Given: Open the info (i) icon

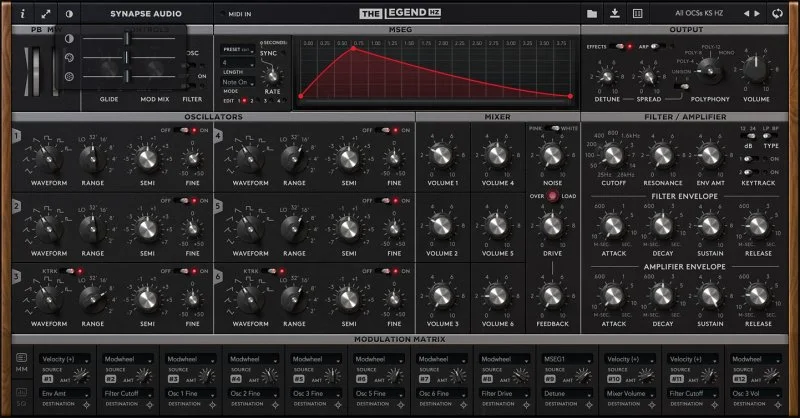Looking at the screenshot, I should pyautogui.click(x=22, y=14).
